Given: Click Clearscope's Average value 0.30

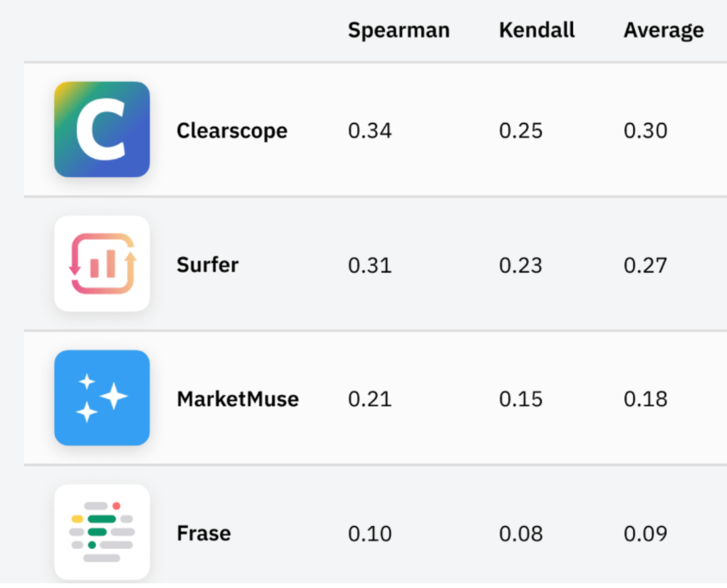Looking at the screenshot, I should click(x=645, y=131).
